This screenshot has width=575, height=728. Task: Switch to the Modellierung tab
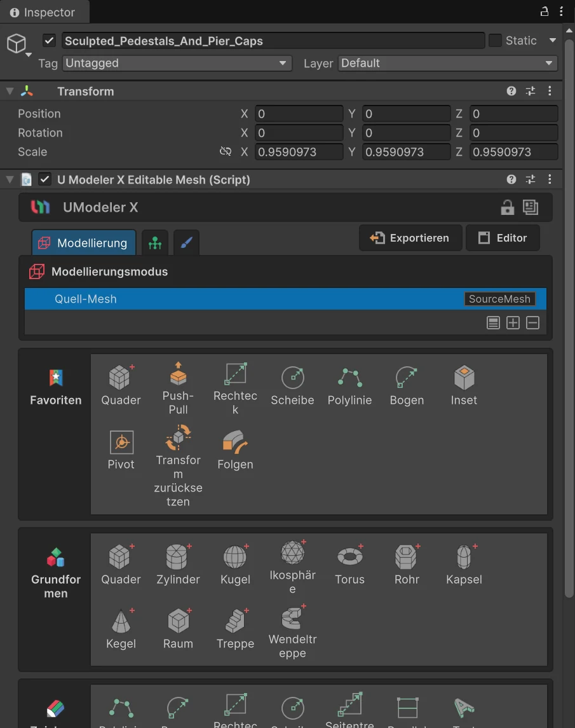[83, 243]
